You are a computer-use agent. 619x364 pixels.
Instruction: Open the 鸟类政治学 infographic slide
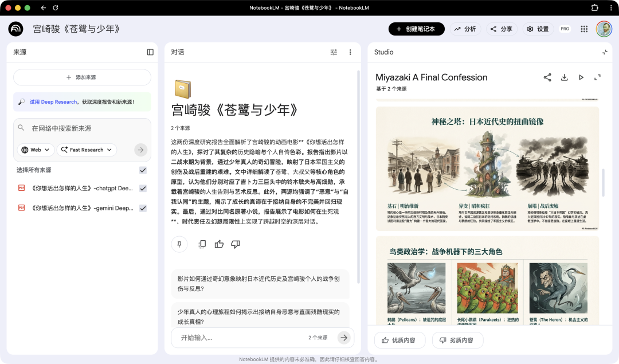(x=487, y=281)
